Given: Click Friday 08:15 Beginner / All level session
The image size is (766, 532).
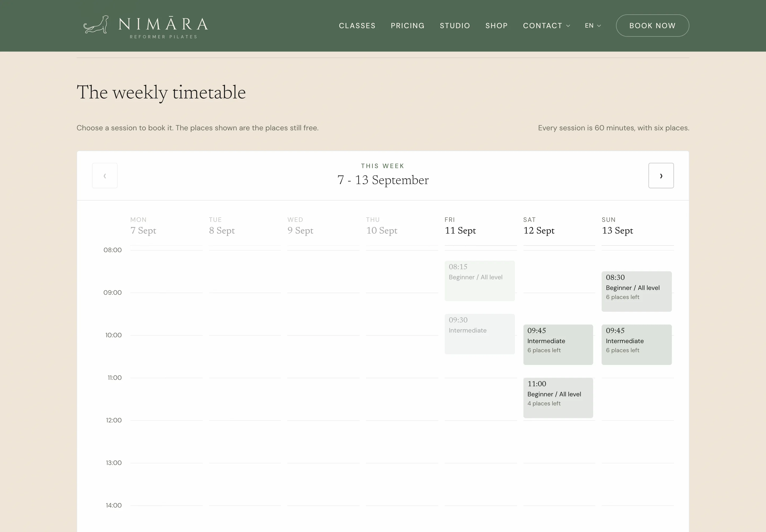Looking at the screenshot, I should point(479,281).
